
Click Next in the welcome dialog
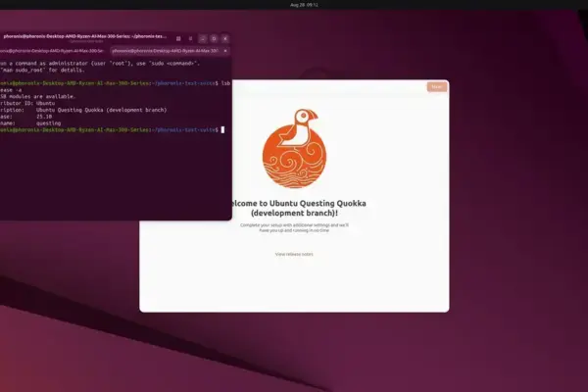click(437, 86)
